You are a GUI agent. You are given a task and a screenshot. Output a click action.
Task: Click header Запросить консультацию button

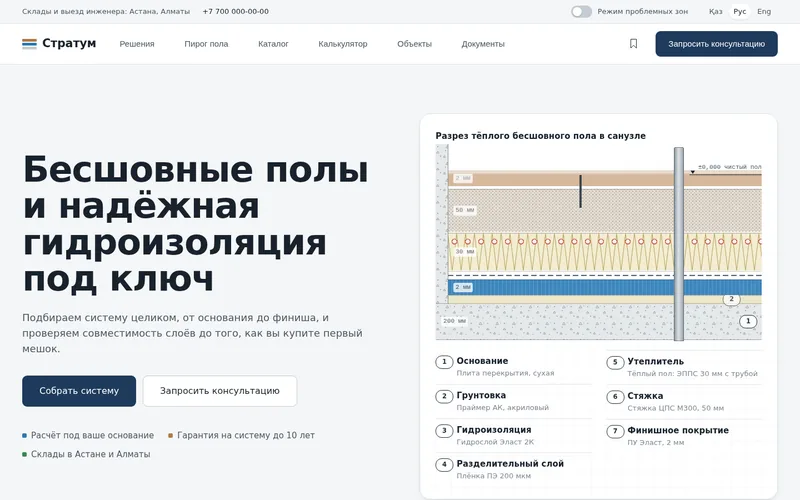716,44
